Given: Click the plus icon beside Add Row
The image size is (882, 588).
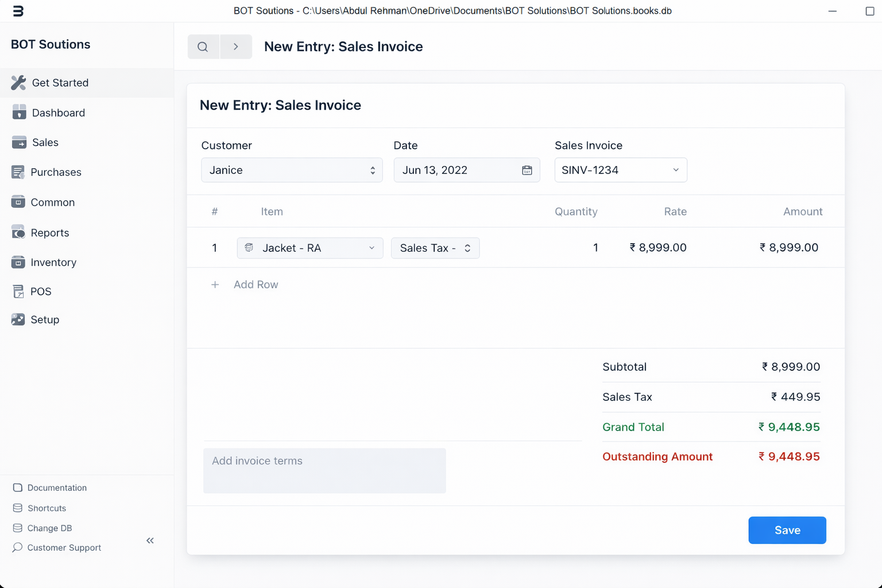Looking at the screenshot, I should pyautogui.click(x=215, y=285).
